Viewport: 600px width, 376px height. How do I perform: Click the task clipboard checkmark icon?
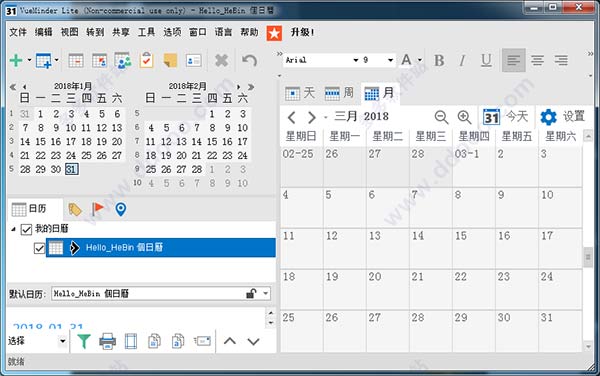tap(147, 60)
